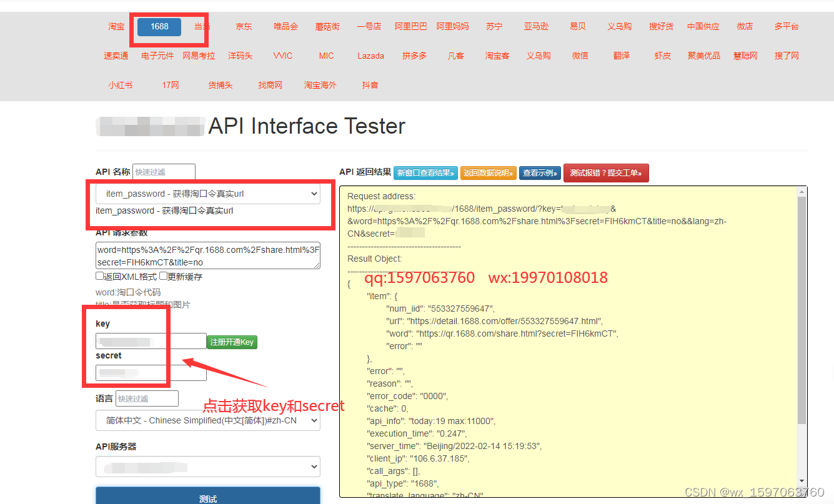Click the 新窗口查看结果 button

tap(425, 173)
